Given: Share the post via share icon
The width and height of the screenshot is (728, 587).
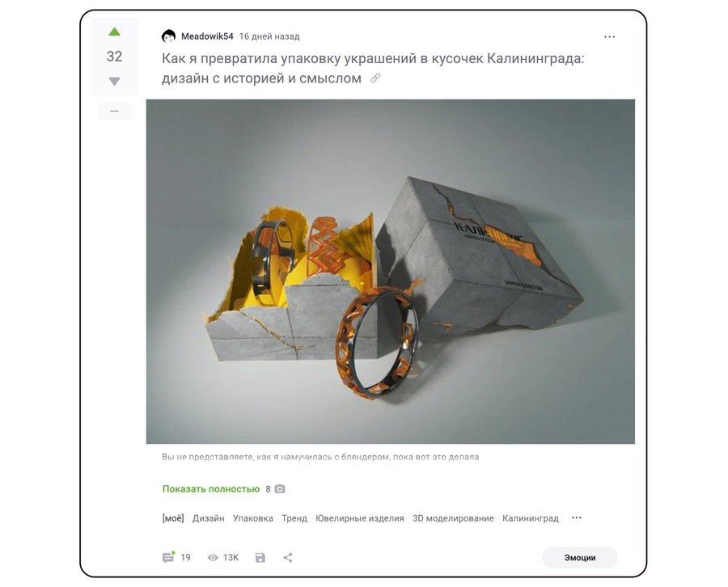Looking at the screenshot, I should click(x=288, y=558).
